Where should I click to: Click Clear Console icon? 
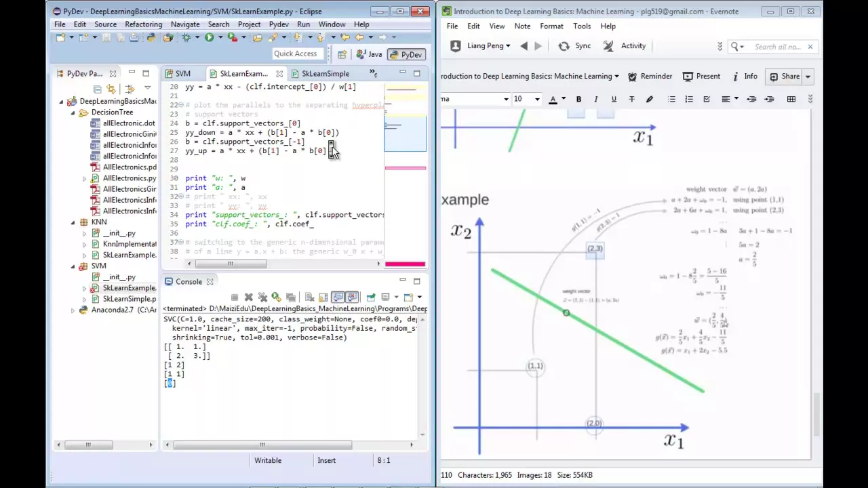[310, 297]
